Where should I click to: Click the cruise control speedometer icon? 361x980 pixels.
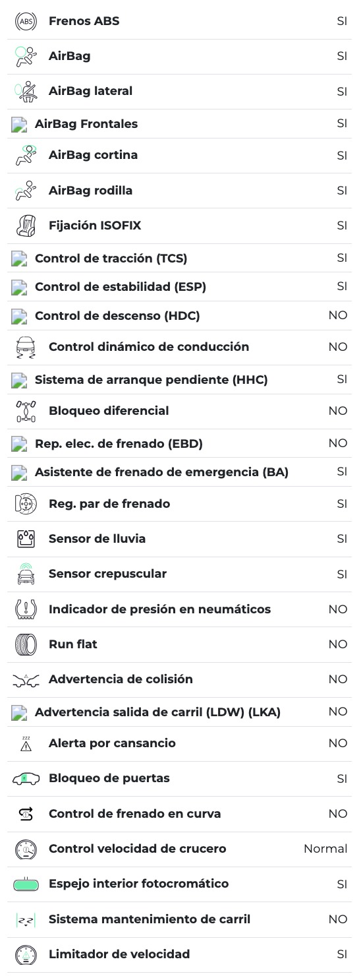pyautogui.click(x=26, y=849)
